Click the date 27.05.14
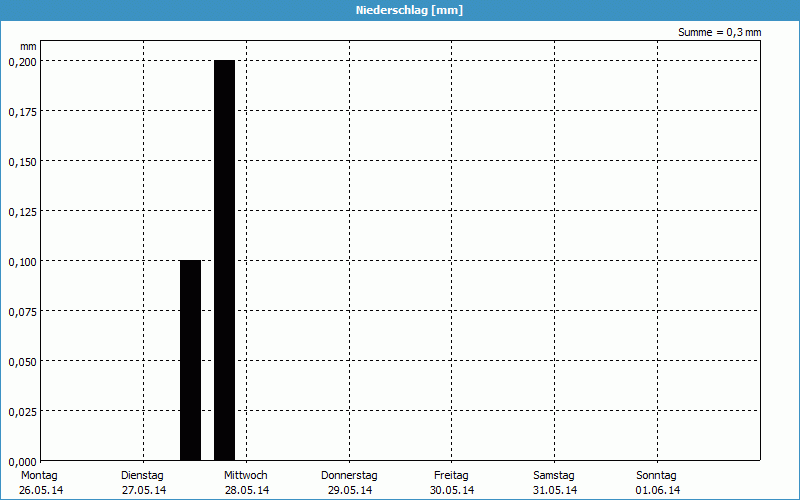 (144, 491)
